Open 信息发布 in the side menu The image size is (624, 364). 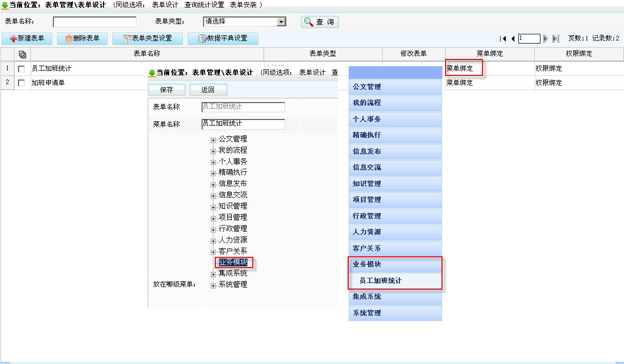click(x=395, y=152)
